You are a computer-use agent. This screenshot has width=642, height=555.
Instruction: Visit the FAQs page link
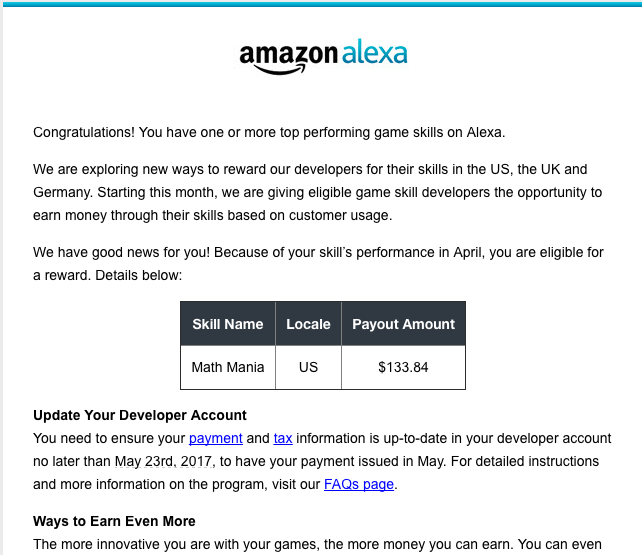click(359, 485)
